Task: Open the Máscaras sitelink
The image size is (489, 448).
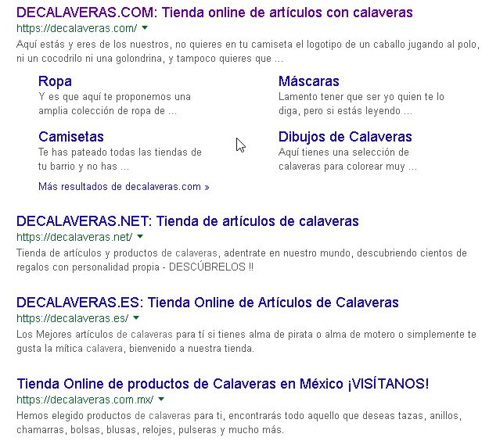Action: (309, 81)
